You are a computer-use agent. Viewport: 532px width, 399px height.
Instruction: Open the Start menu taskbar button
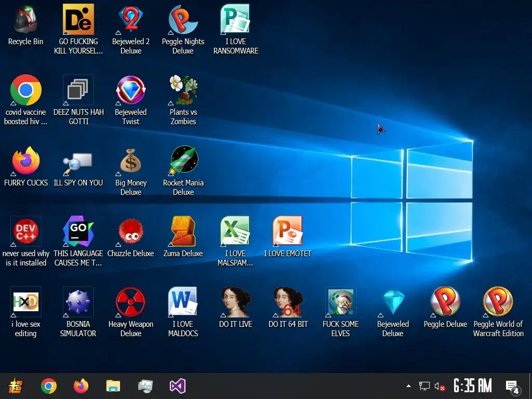coord(15,386)
